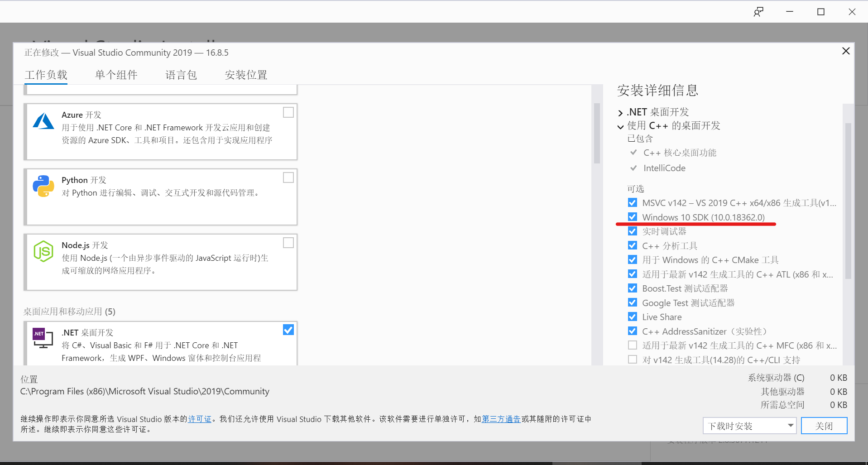The image size is (868, 465).
Task: Click the 已包含 section label
Action: click(640, 139)
